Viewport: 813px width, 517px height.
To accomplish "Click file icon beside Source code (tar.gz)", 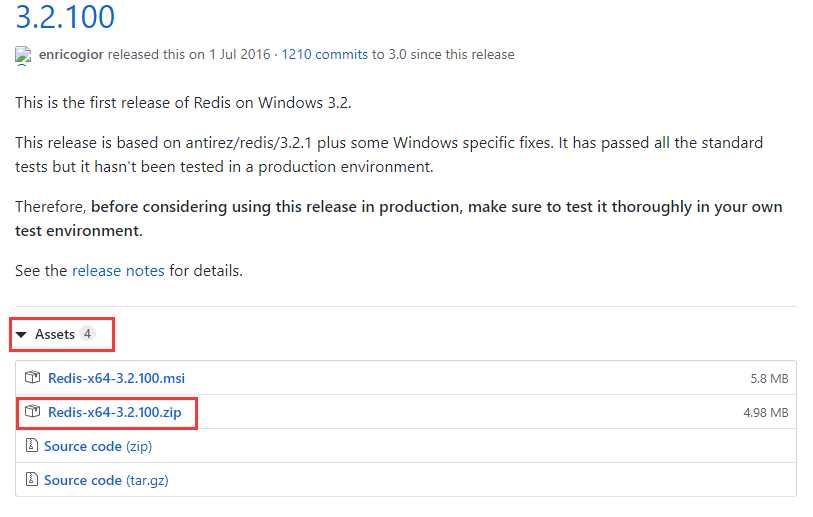I will click(32, 479).
